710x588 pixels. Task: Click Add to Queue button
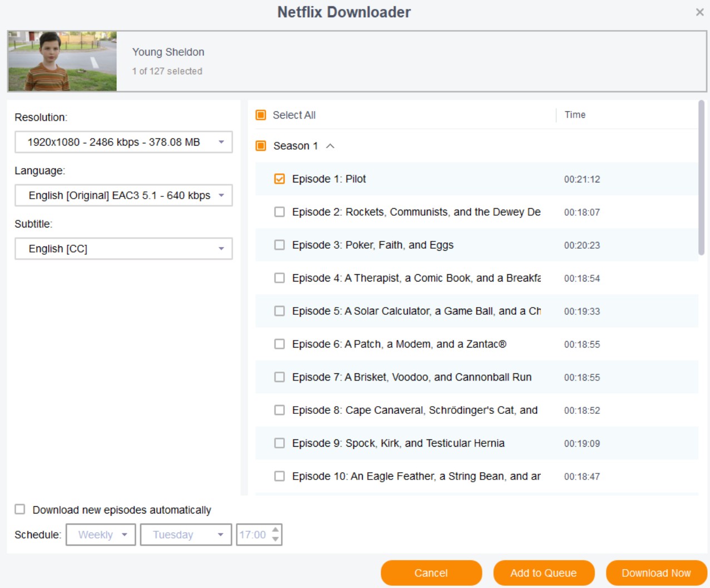coord(544,573)
